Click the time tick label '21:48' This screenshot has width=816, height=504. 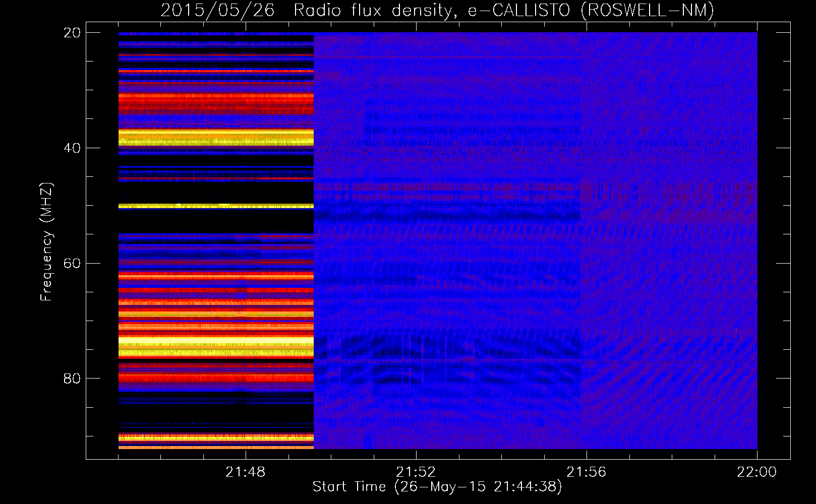point(246,472)
